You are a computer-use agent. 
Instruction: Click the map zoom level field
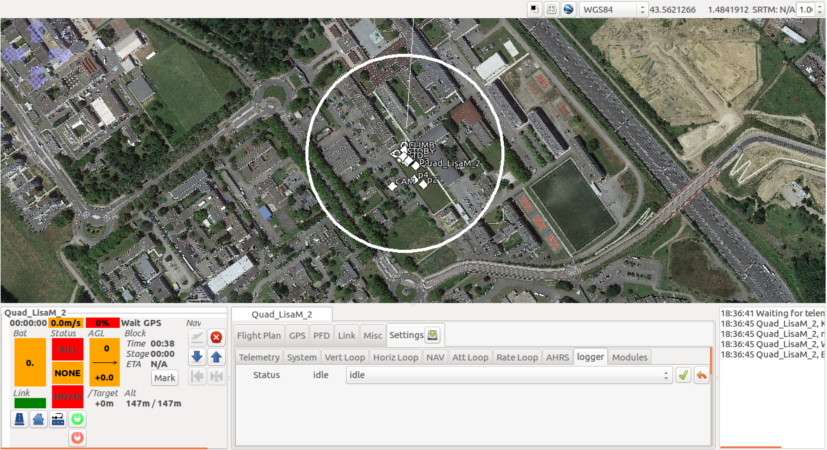pos(805,9)
